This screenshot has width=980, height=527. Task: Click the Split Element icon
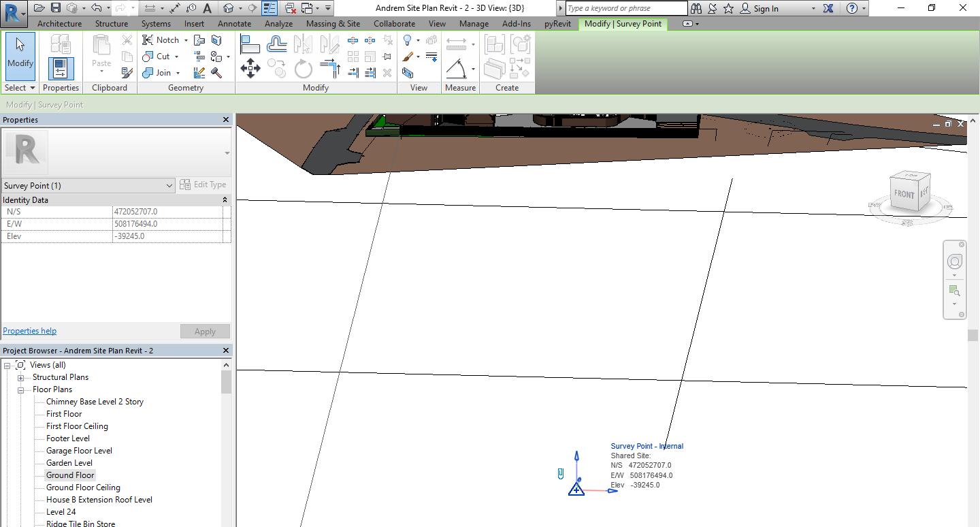pyautogui.click(x=353, y=41)
